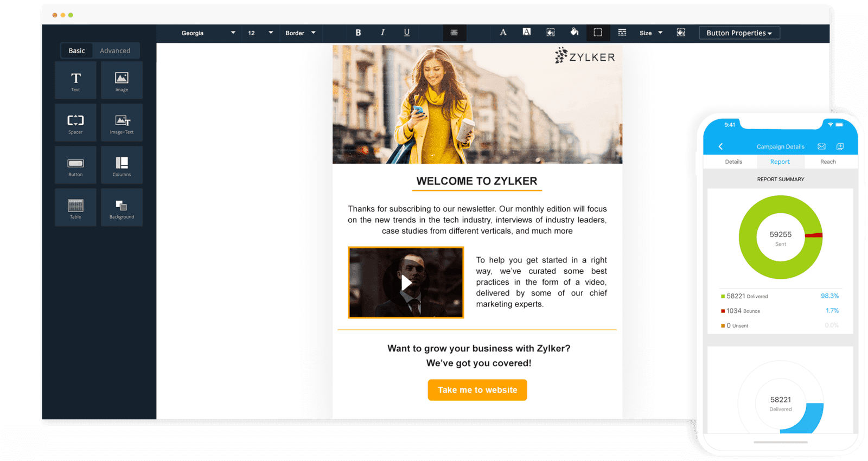Pick the font color tool (letter A)
Viewport: 868px width, 461px height.
point(503,33)
